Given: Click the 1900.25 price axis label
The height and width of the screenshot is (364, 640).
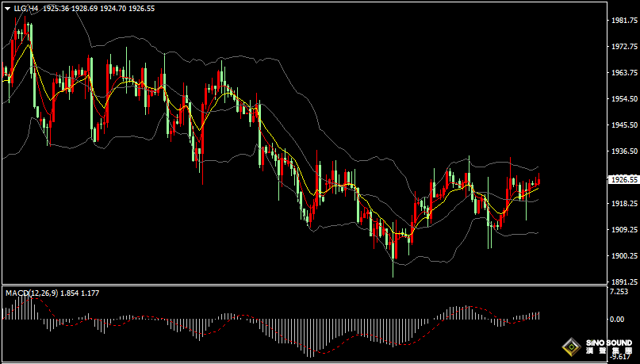Looking at the screenshot, I should 623,256.
